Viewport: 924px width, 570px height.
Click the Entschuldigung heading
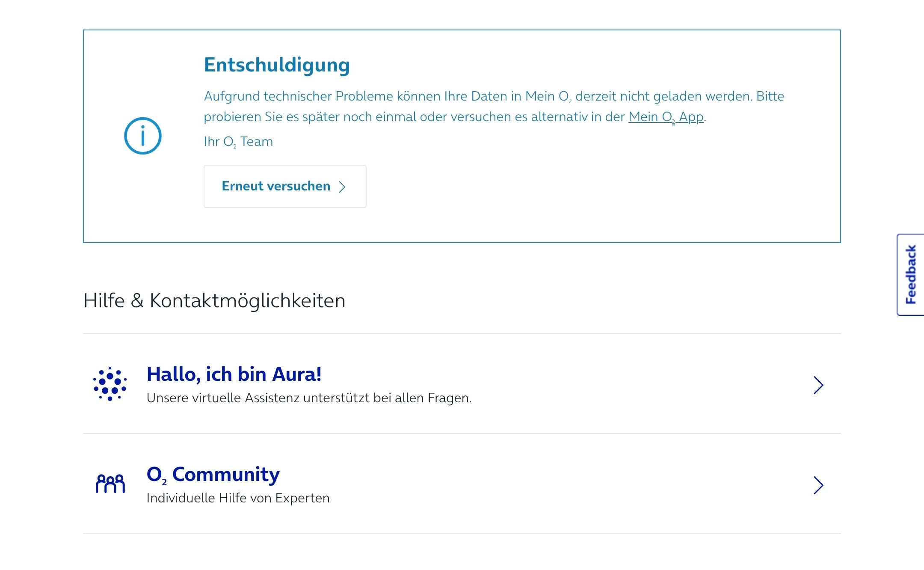pyautogui.click(x=277, y=65)
